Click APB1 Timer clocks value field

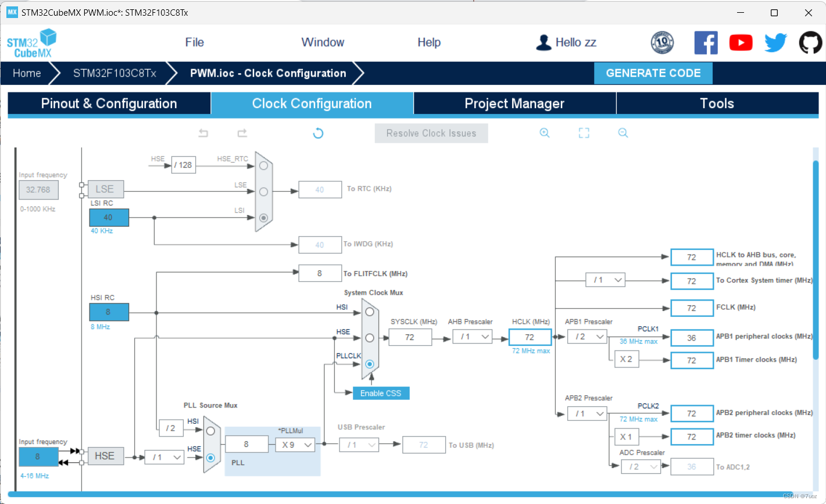point(692,360)
